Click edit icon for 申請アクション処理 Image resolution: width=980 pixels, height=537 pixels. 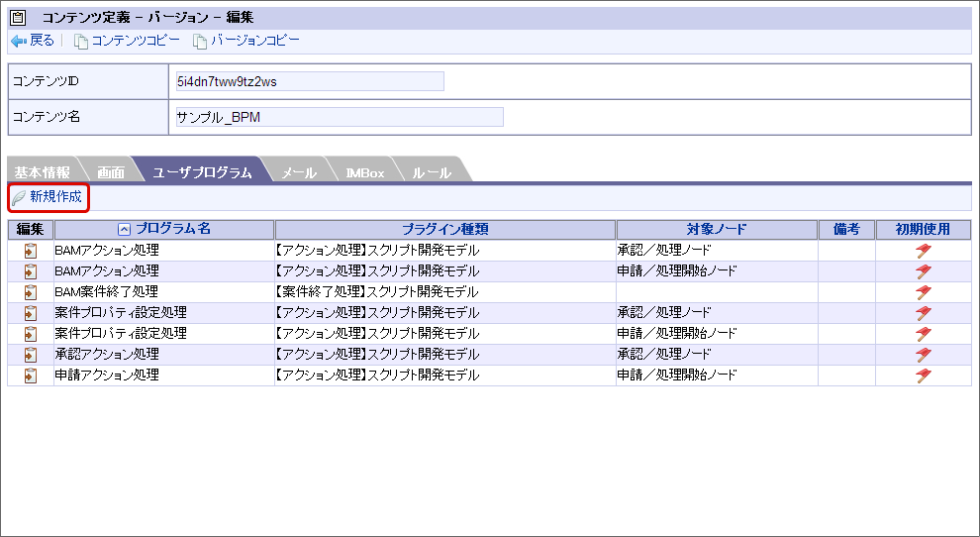[x=30, y=376]
